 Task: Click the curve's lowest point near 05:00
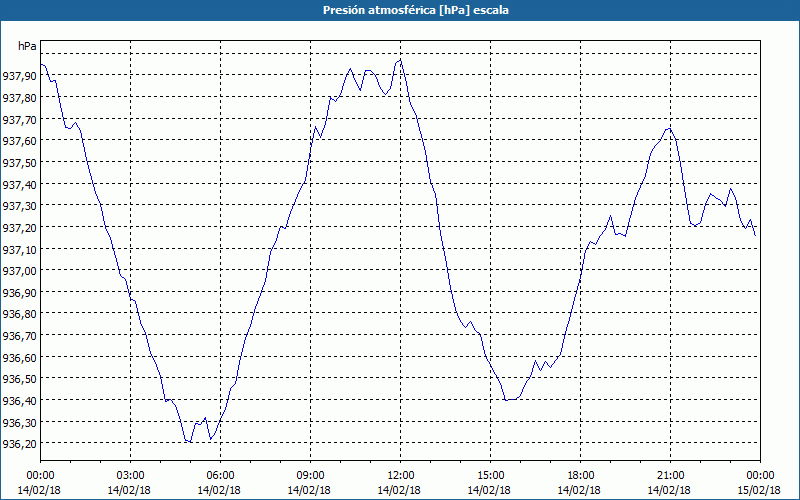pyautogui.click(x=190, y=442)
